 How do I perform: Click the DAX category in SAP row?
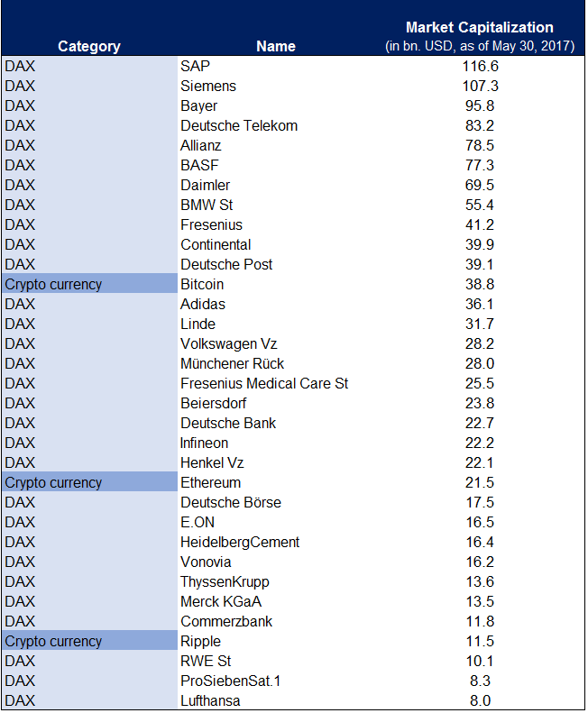point(20,67)
